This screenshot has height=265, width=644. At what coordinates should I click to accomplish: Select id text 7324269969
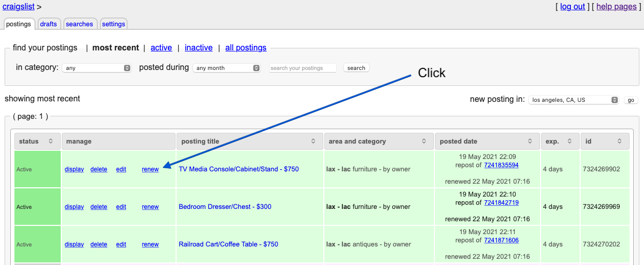(601, 207)
